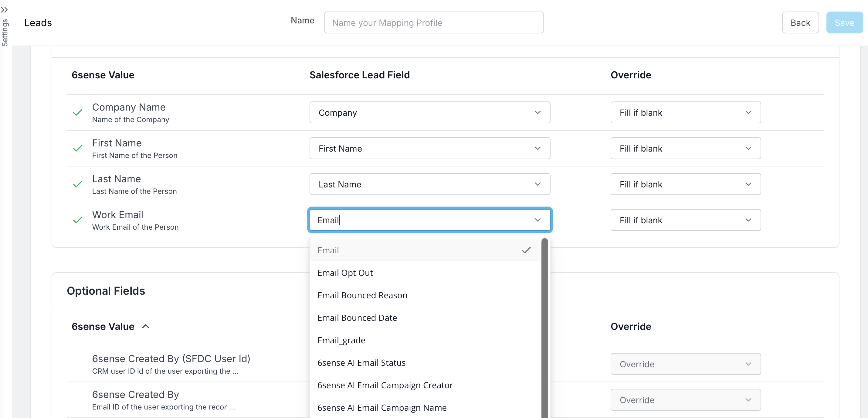
Task: Click the selected checkmark on Email option
Action: [x=526, y=250]
